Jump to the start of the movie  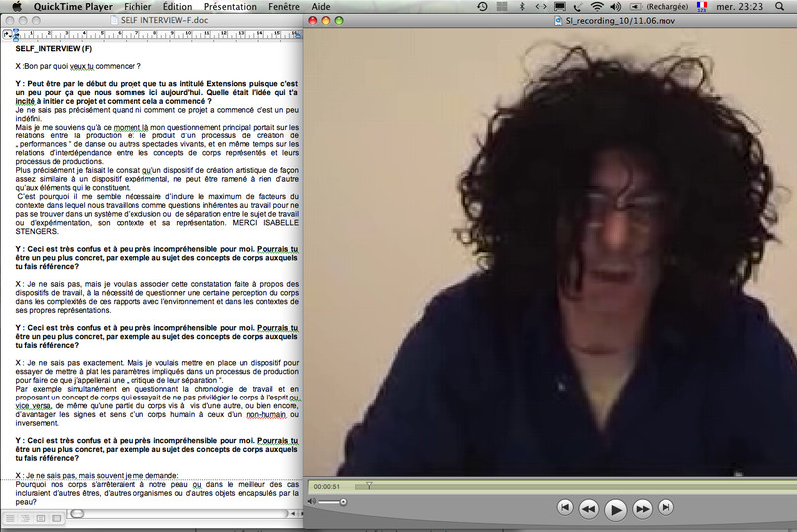(565, 509)
